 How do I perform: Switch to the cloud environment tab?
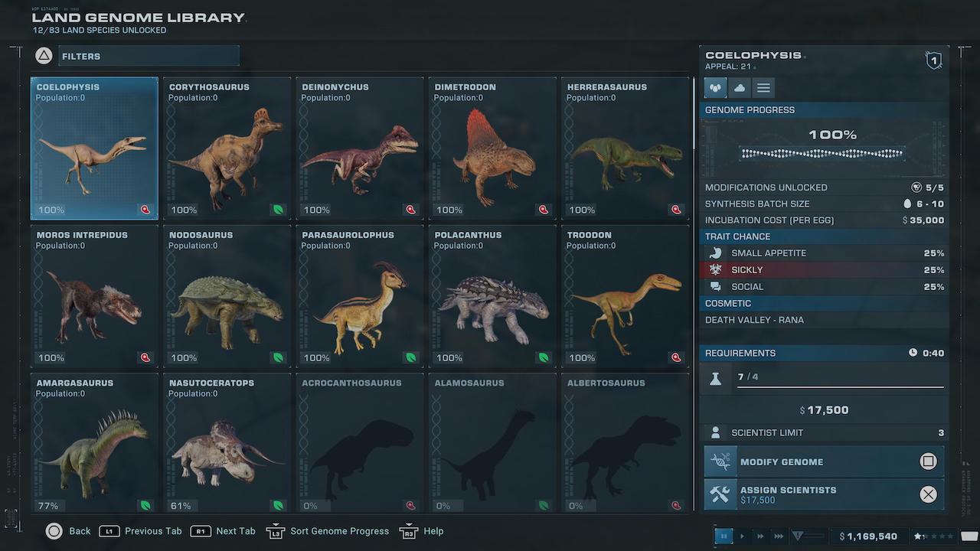click(740, 88)
